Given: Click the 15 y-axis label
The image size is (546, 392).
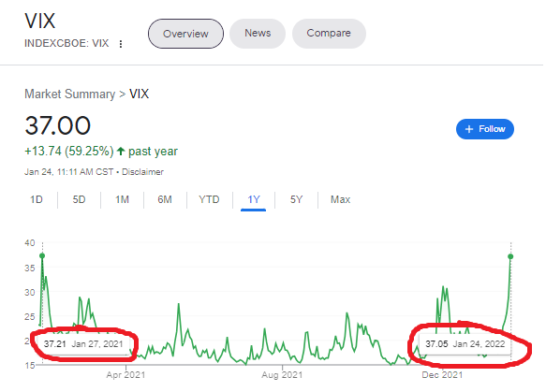Looking at the screenshot, I should 30,365.
